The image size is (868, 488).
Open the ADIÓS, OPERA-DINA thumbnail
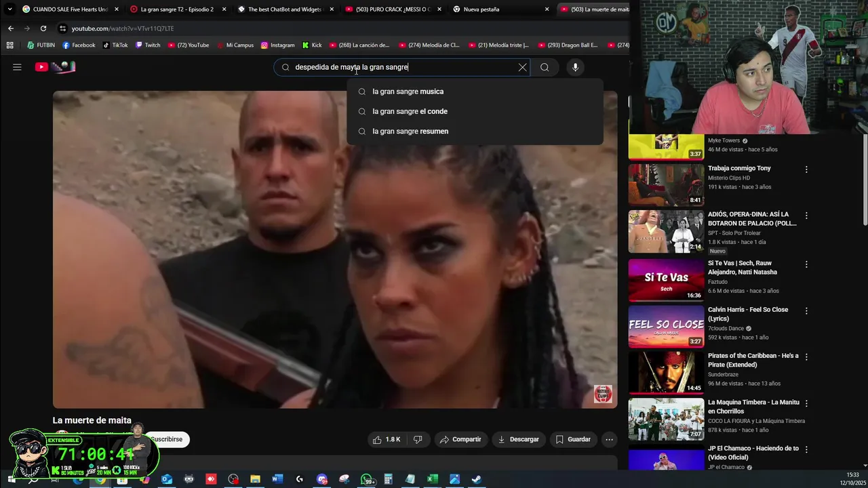coord(666,231)
